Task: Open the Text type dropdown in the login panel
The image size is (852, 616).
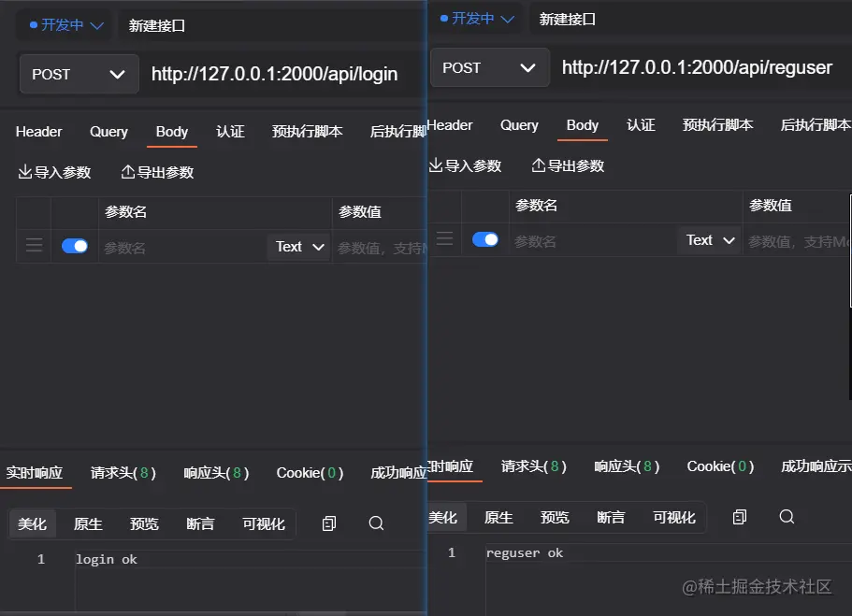Action: click(299, 247)
